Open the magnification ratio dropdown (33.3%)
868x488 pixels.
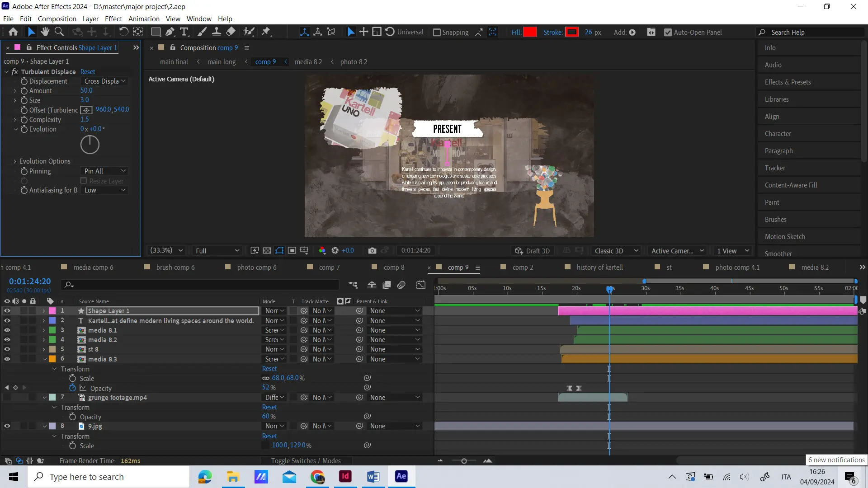coord(166,251)
